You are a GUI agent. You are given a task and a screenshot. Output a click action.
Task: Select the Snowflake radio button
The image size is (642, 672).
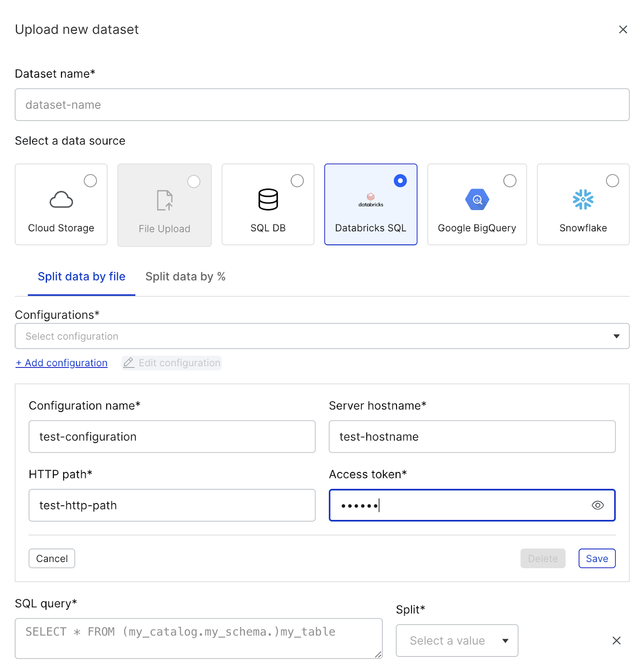[612, 181]
